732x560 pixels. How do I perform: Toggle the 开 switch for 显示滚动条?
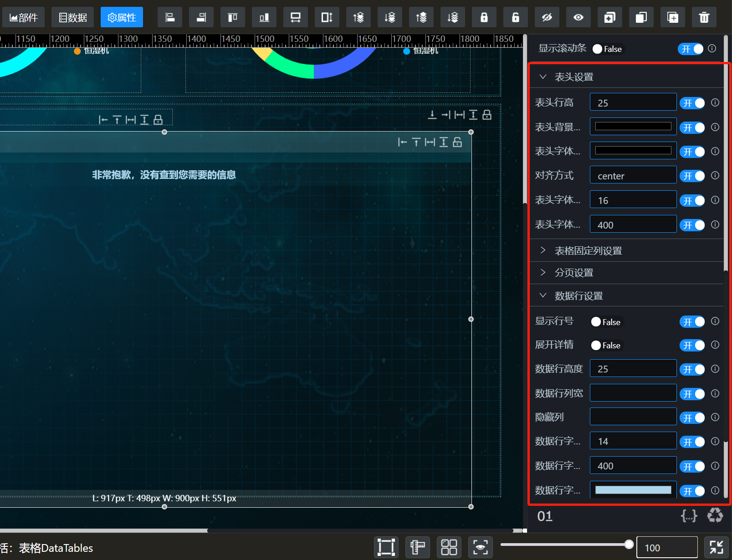pyautogui.click(x=691, y=49)
